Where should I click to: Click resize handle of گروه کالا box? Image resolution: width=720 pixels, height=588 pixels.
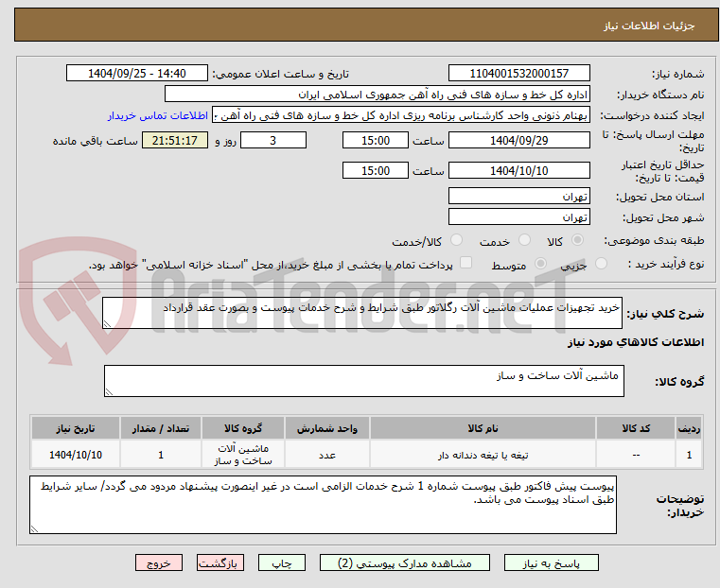point(109,391)
